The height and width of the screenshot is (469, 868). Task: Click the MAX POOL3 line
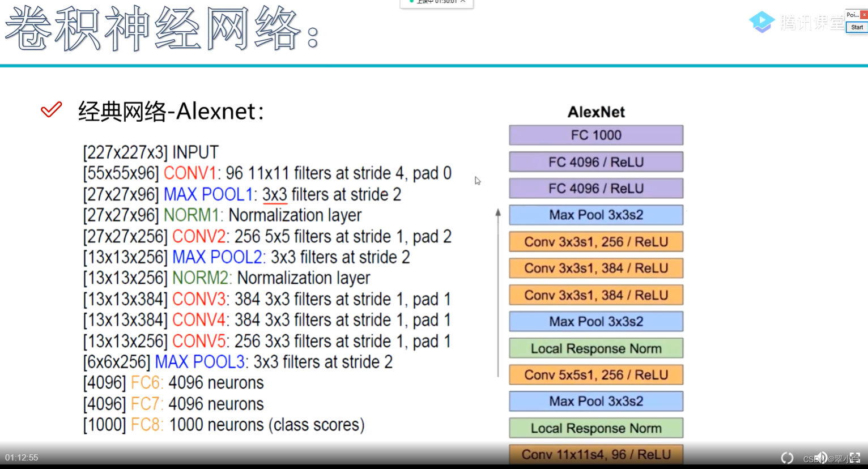[238, 362]
